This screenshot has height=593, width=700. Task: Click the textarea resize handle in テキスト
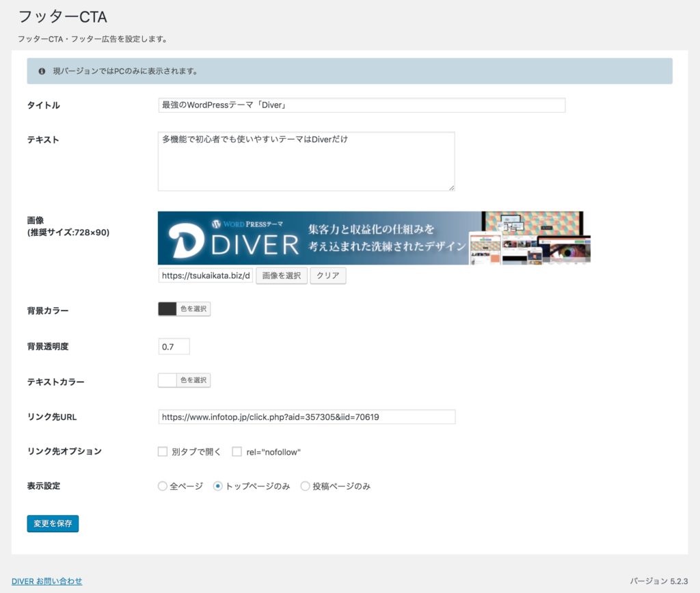452,188
